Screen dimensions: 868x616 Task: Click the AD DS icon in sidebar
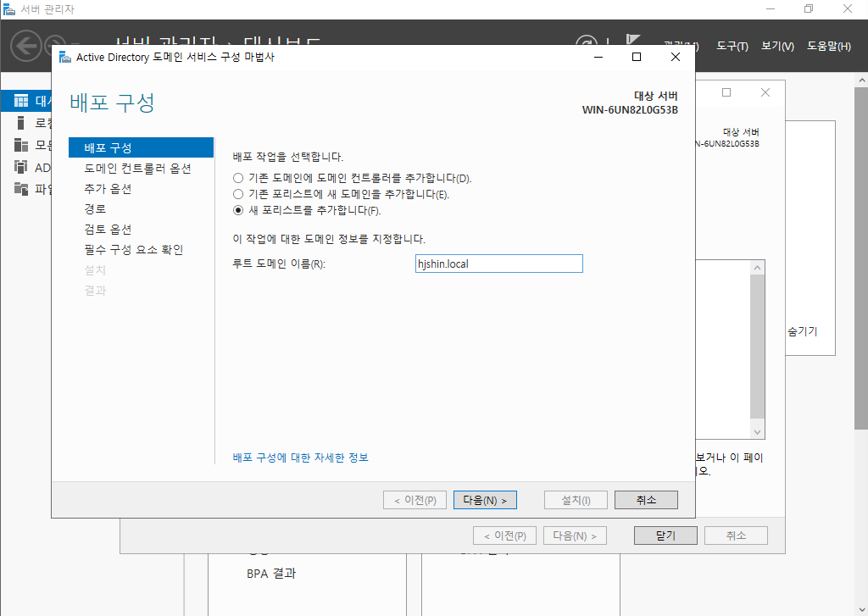point(21,167)
